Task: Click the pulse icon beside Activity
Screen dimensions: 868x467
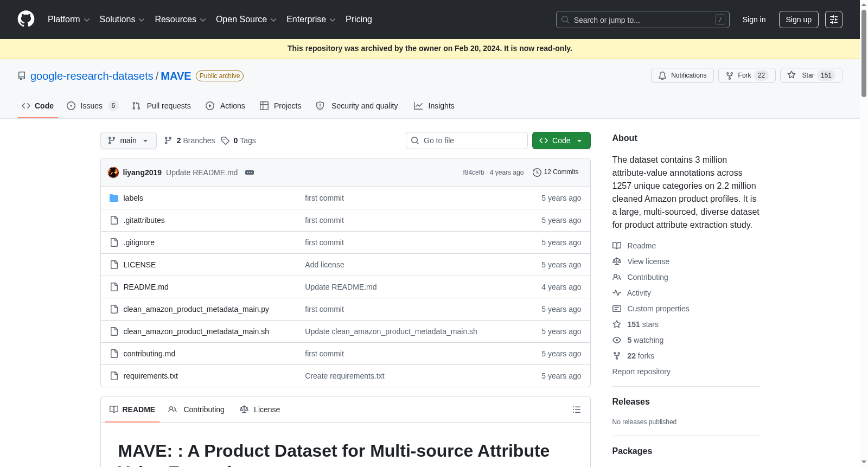Action: pyautogui.click(x=617, y=293)
